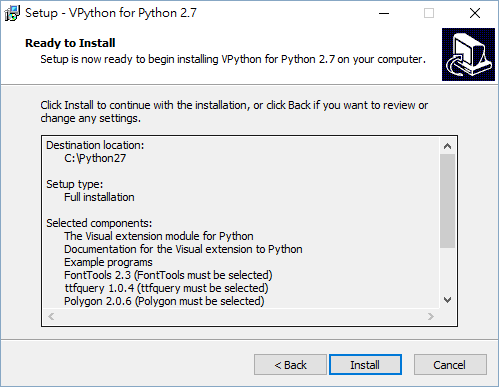499x387 pixels.
Task: Click the scroll down arrow in summary box
Action: pos(448,300)
